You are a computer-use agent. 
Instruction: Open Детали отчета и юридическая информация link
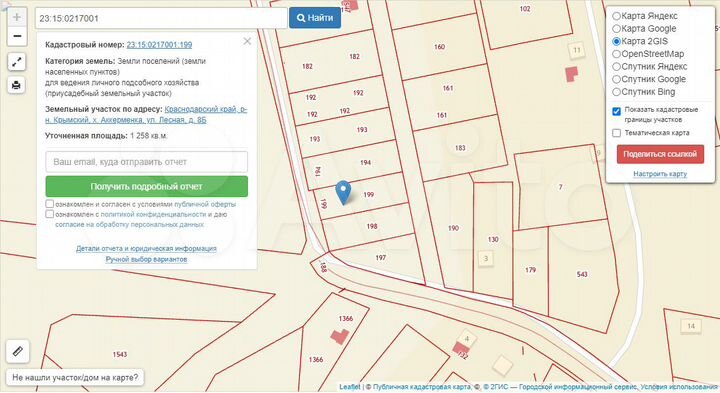pos(146,248)
